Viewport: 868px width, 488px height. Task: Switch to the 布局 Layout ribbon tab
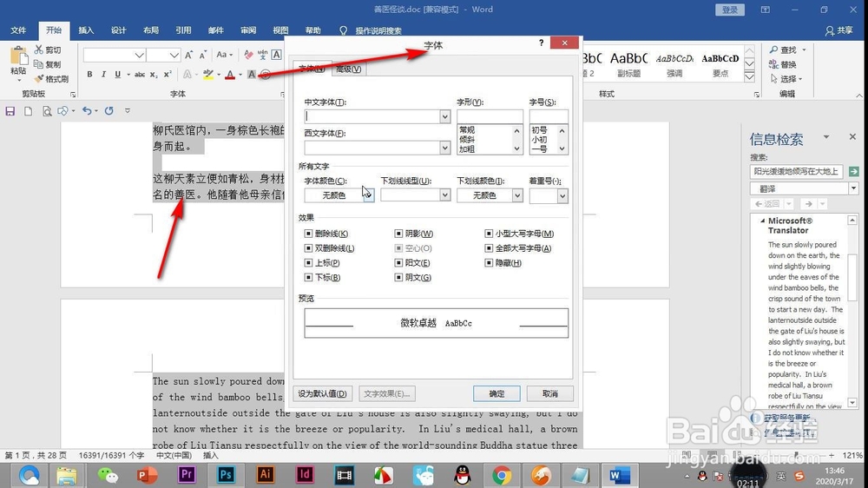point(150,30)
